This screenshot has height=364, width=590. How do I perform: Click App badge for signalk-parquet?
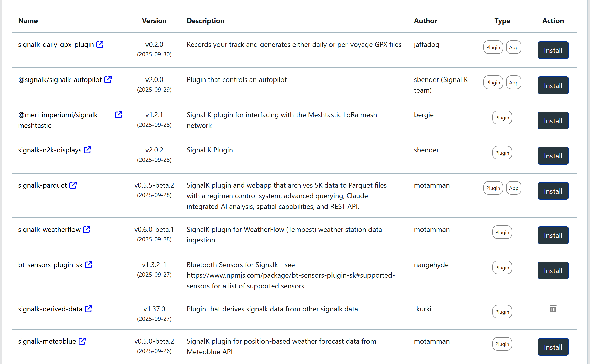coord(513,188)
